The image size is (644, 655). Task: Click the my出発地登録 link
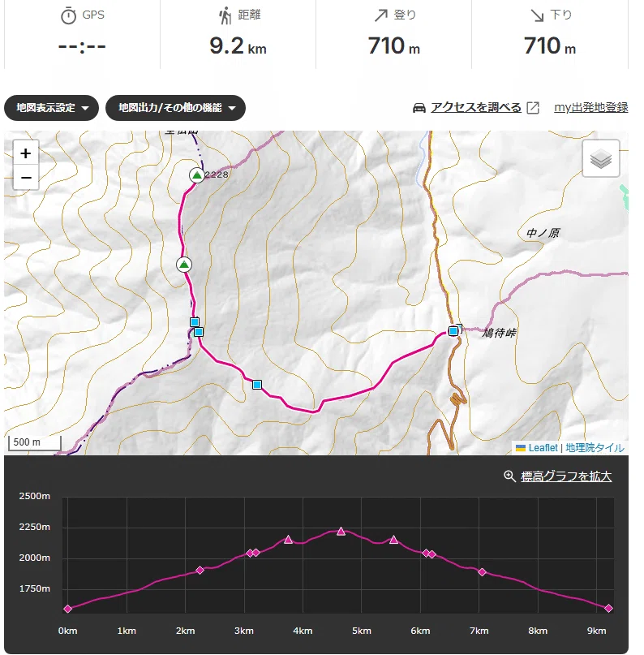coord(591,108)
